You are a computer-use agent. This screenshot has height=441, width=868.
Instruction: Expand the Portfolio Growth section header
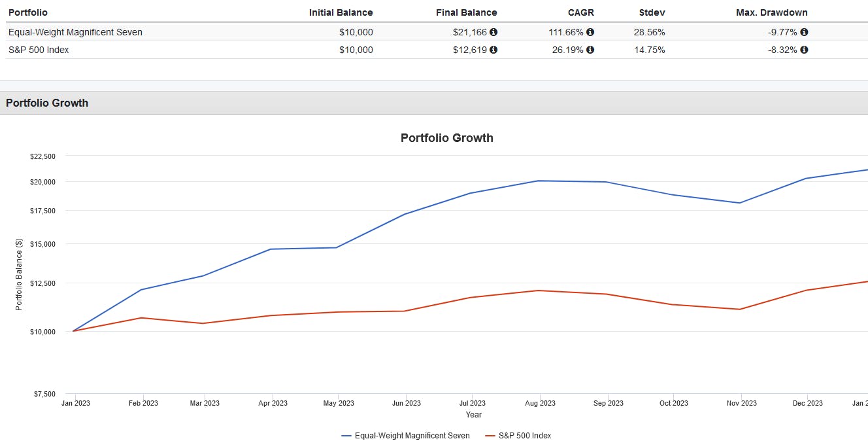pyautogui.click(x=47, y=103)
